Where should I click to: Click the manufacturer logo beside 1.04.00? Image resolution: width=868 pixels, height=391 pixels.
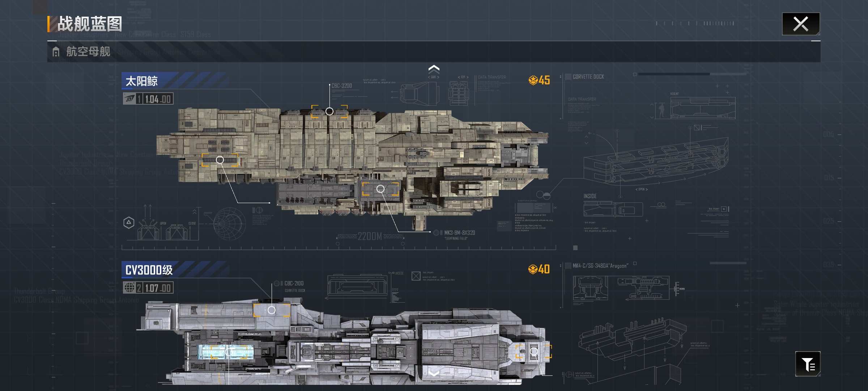pos(129,99)
